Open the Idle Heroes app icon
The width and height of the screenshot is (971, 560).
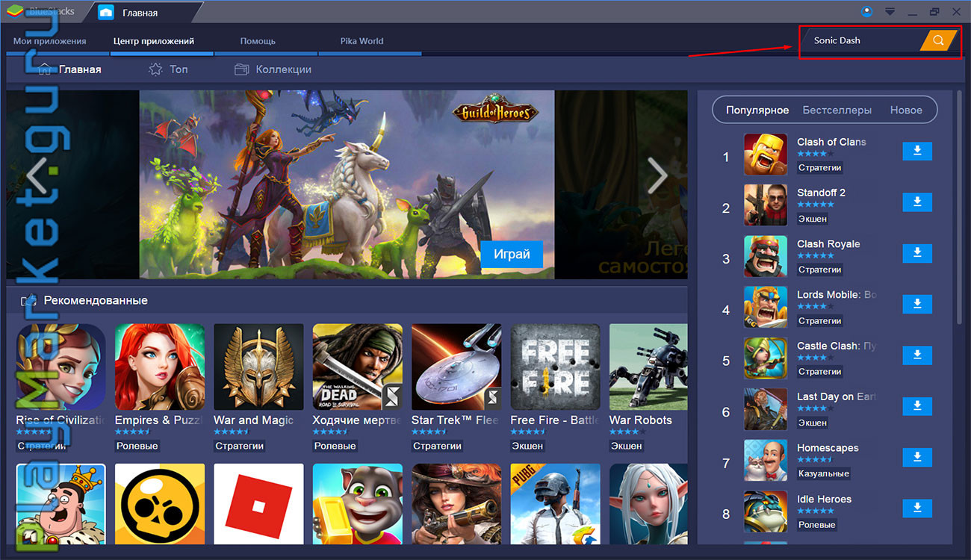(x=766, y=511)
